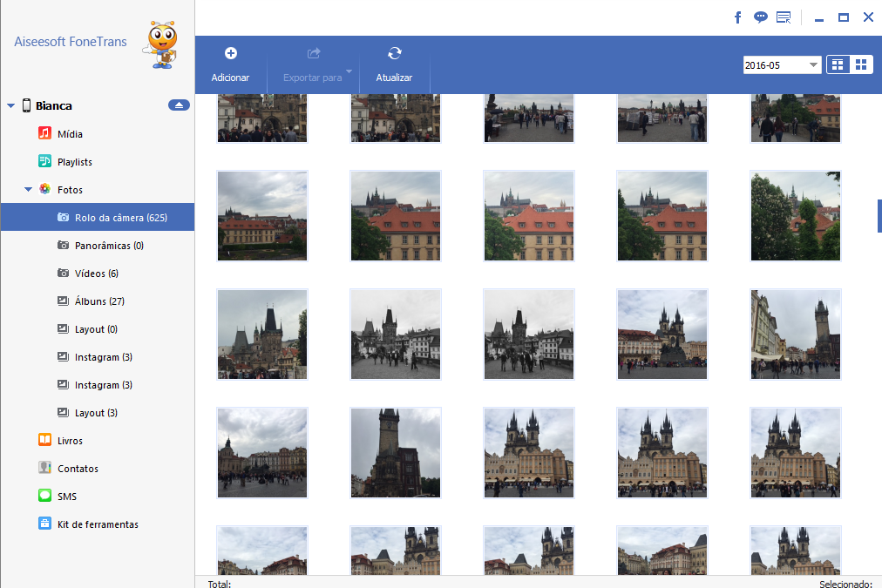882x588 pixels.
Task: Click the Adicionar plus icon
Action: coord(230,54)
